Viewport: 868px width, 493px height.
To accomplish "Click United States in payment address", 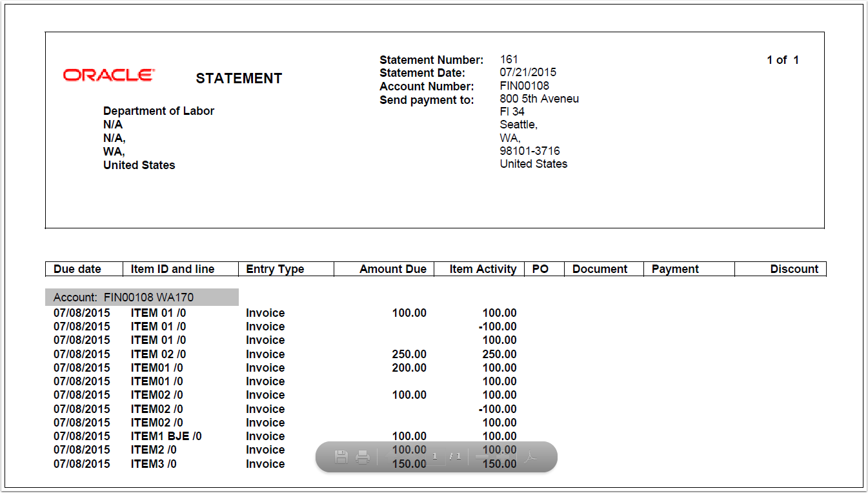I will tap(534, 164).
